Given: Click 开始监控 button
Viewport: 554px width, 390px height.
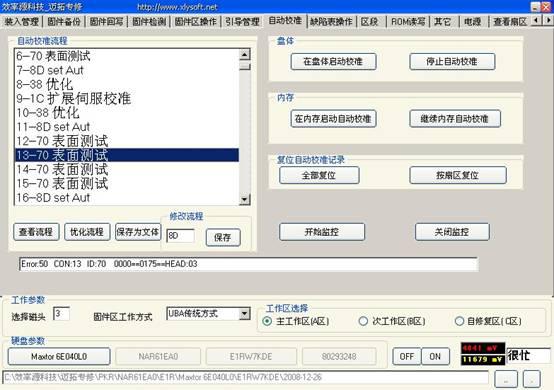Looking at the screenshot, I should click(x=322, y=232).
